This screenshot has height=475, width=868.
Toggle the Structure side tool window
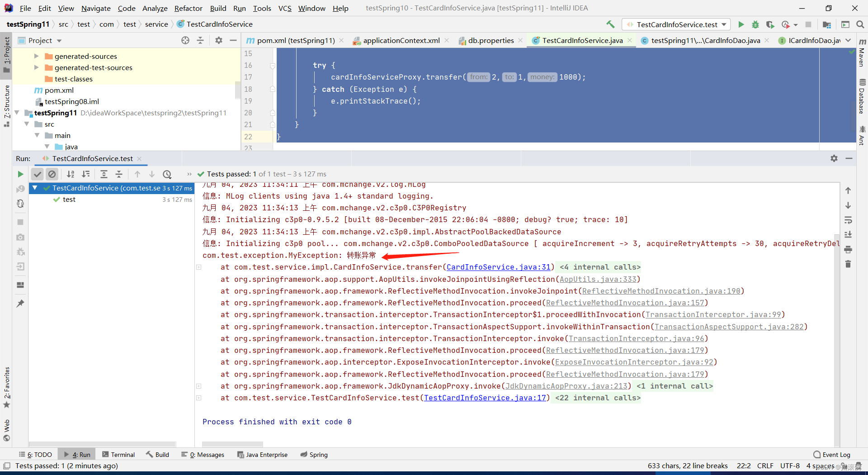click(x=6, y=105)
